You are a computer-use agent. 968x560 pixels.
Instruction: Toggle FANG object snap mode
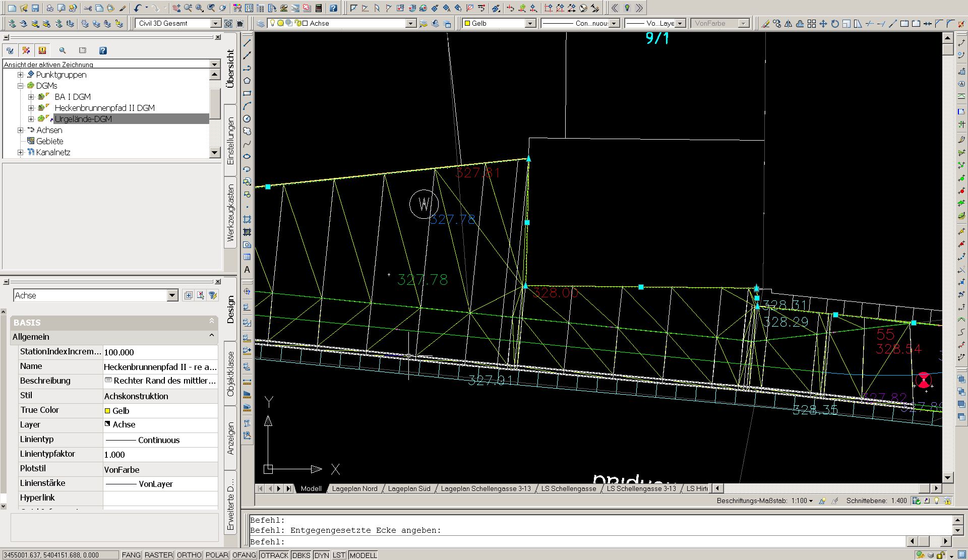point(131,555)
